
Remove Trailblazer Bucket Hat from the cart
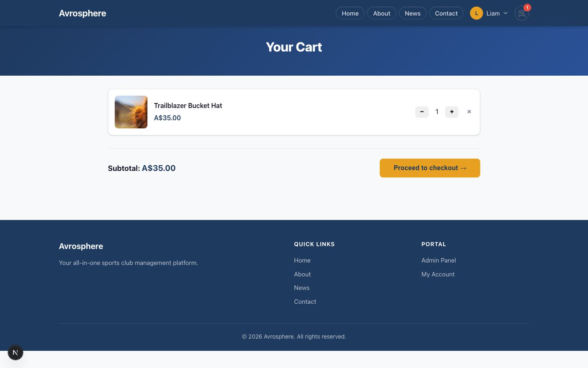click(x=469, y=112)
